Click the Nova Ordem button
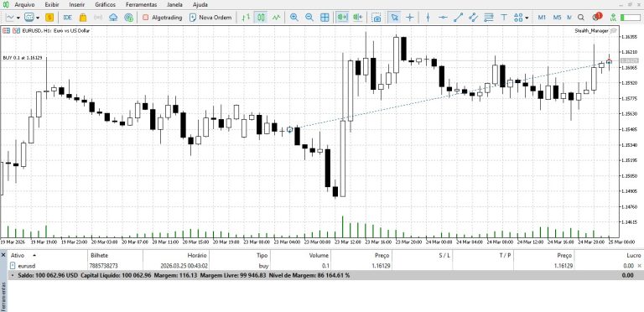This screenshot has width=644, height=312. 210,18
